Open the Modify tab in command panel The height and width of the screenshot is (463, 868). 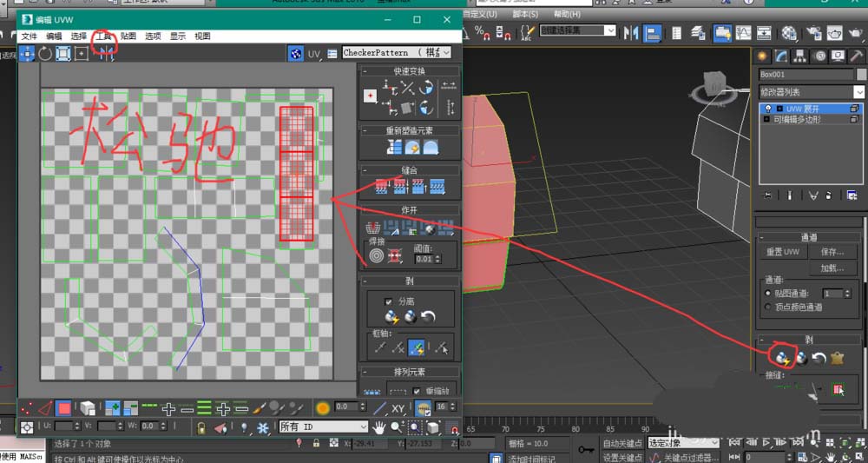[781, 56]
